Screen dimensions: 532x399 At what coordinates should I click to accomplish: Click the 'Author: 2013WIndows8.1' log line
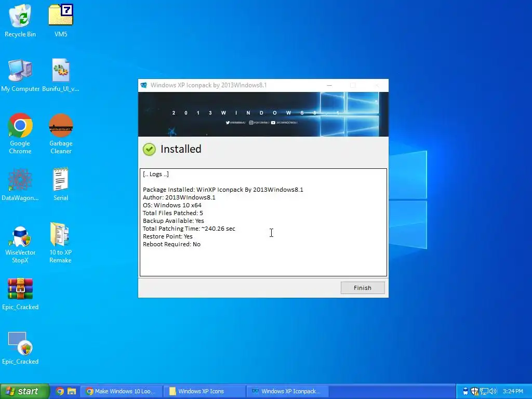point(179,197)
